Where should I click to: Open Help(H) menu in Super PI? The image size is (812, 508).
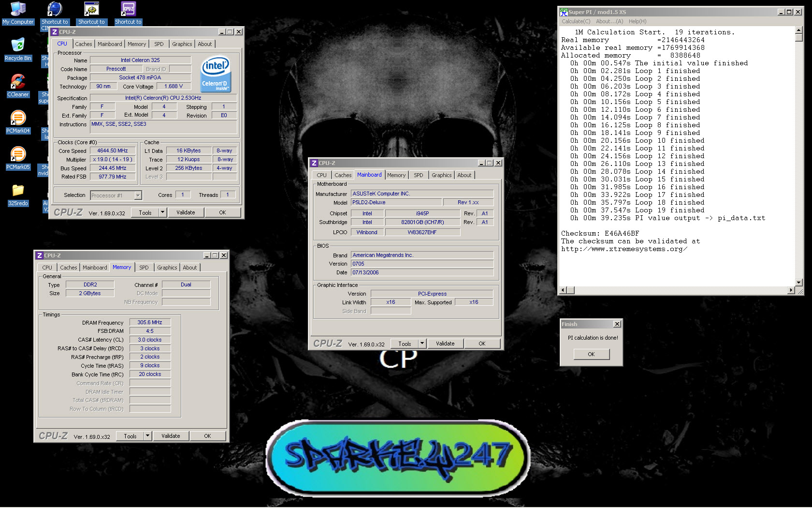(x=637, y=21)
